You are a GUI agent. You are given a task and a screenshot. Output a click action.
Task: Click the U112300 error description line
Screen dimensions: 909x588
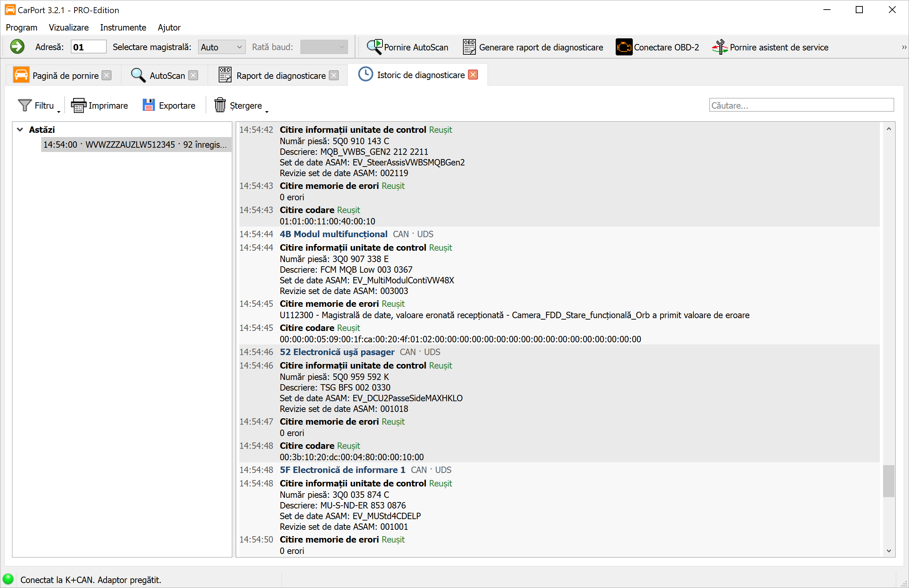515,315
